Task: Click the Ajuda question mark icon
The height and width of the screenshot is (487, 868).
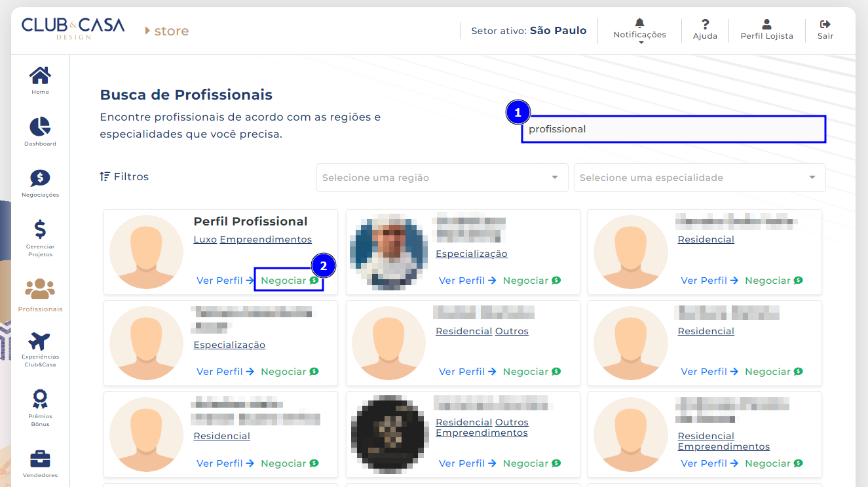Action: coord(705,25)
